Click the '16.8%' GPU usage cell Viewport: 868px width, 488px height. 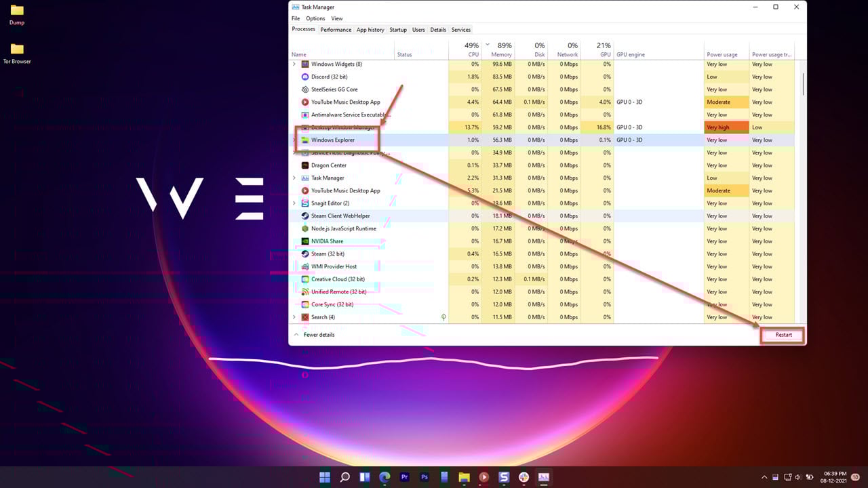[x=597, y=127]
